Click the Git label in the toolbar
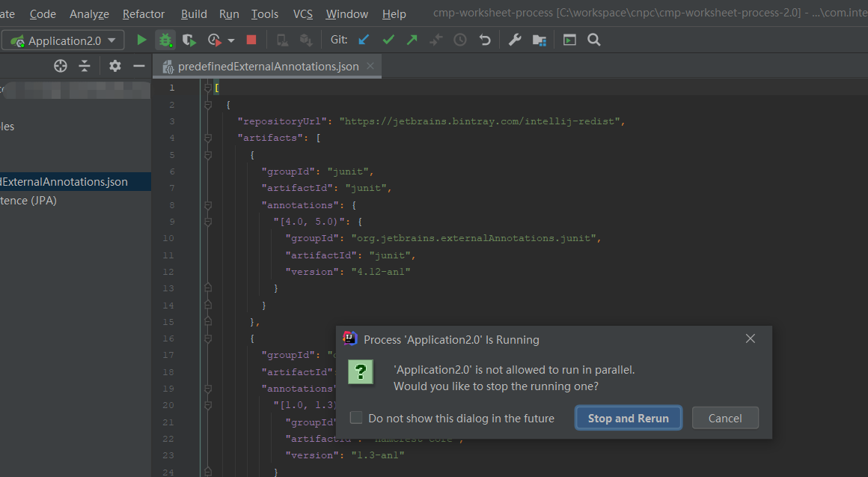 pos(339,40)
